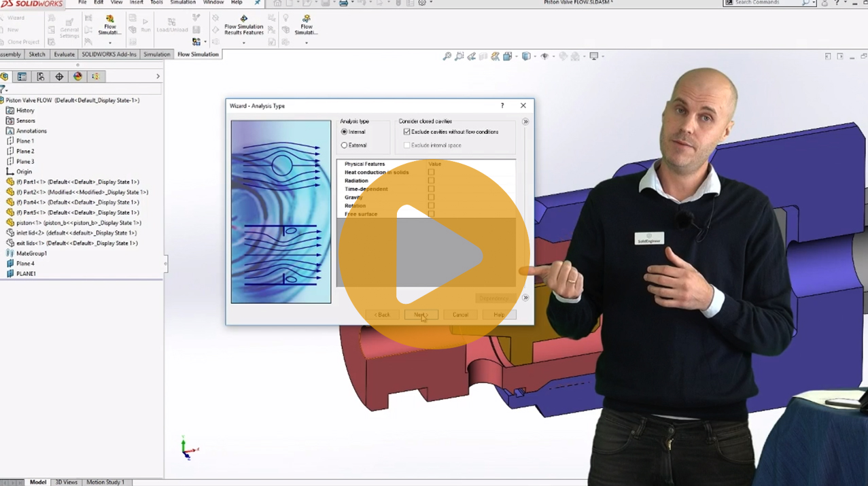Open the Simulation menu

pos(183,3)
